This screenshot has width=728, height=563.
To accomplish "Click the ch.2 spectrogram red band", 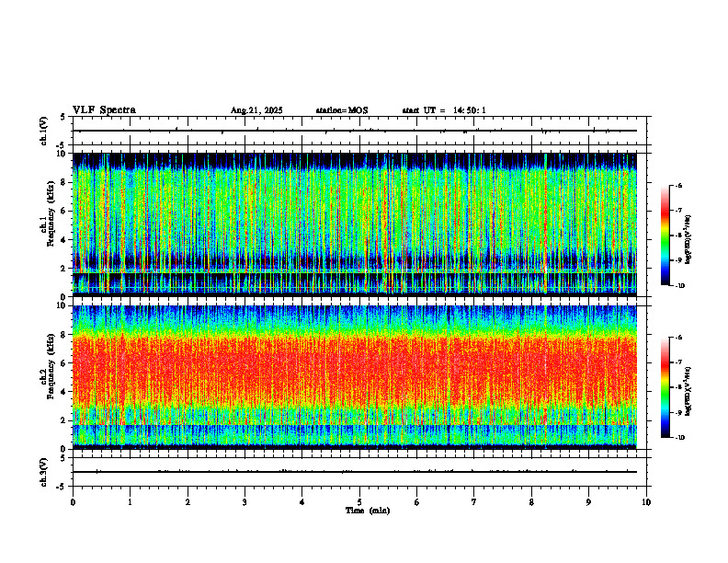I will point(355,372).
